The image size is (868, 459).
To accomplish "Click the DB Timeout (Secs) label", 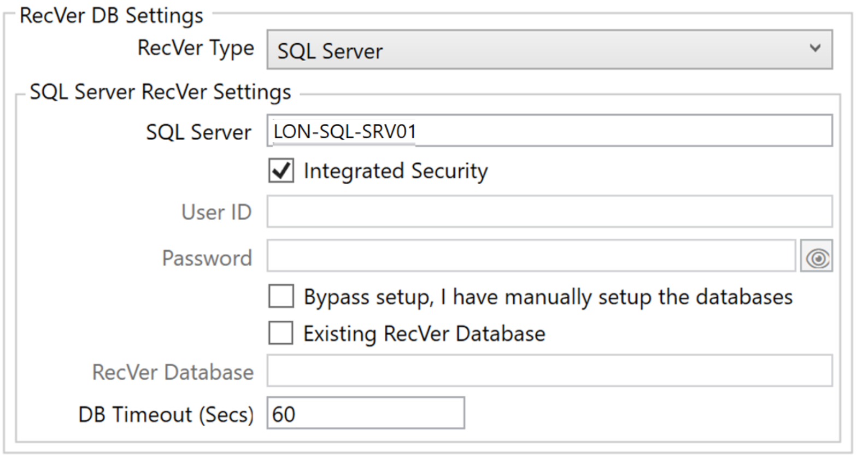I will click(166, 415).
